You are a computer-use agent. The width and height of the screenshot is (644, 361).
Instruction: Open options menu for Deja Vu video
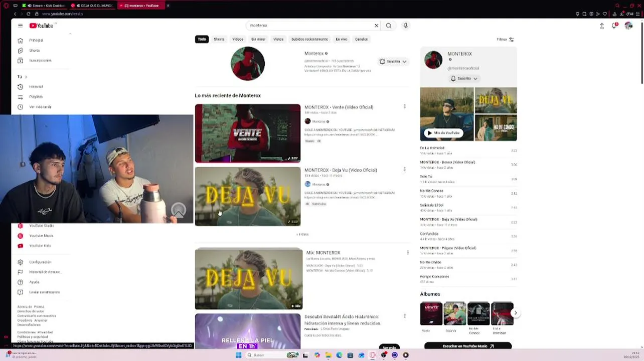tap(405, 169)
